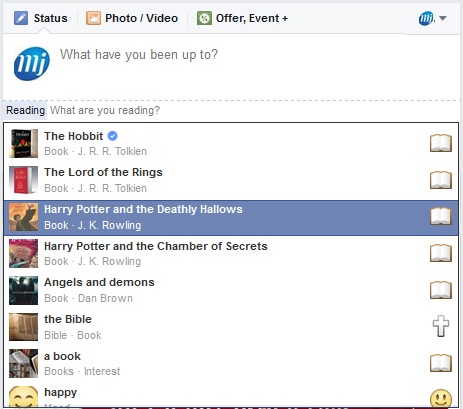Click the What are you reading field
The height and width of the screenshot is (409, 463).
[253, 110]
